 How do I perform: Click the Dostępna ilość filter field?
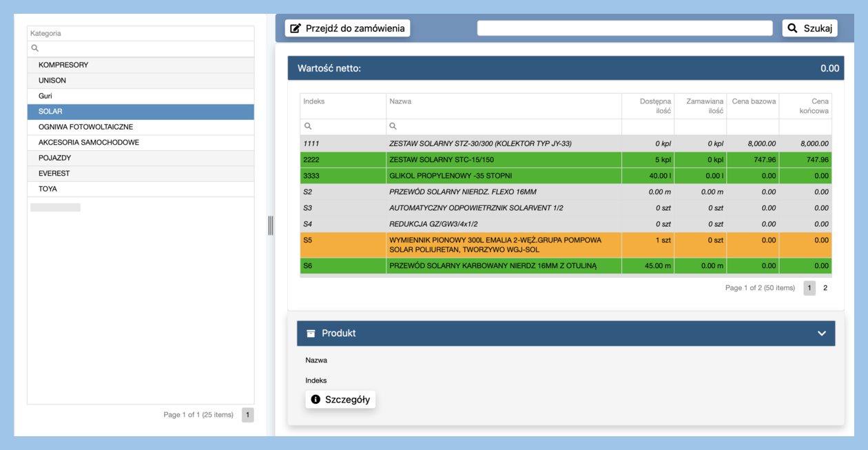coord(648,127)
